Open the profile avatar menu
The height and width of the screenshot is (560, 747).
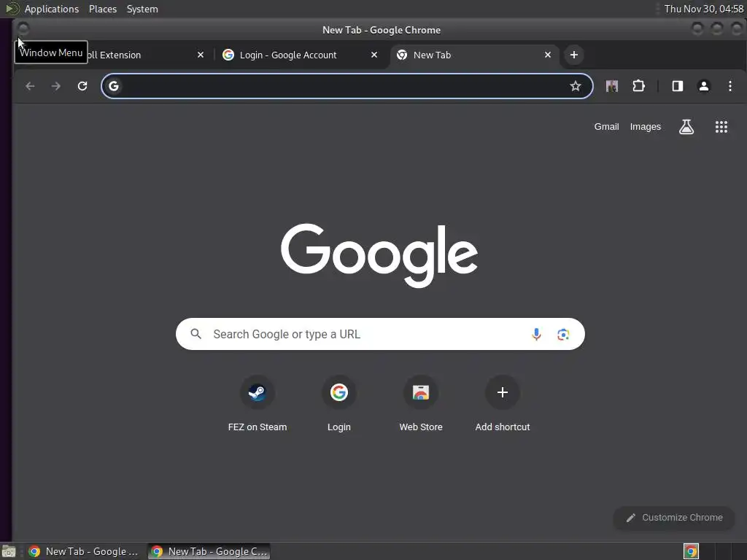704,86
